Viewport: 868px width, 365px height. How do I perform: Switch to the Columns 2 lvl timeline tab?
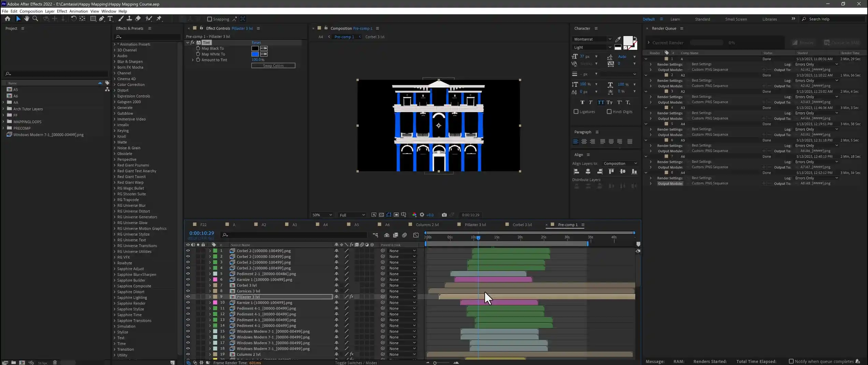coord(427,225)
